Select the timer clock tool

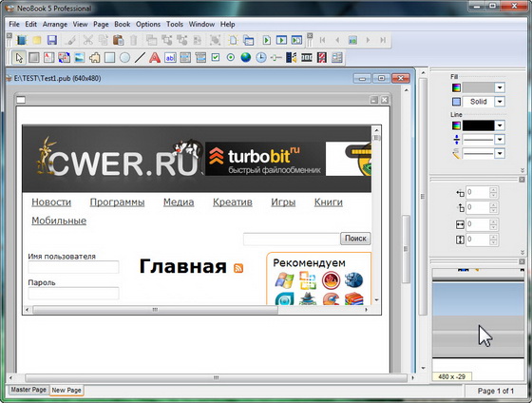tap(261, 57)
